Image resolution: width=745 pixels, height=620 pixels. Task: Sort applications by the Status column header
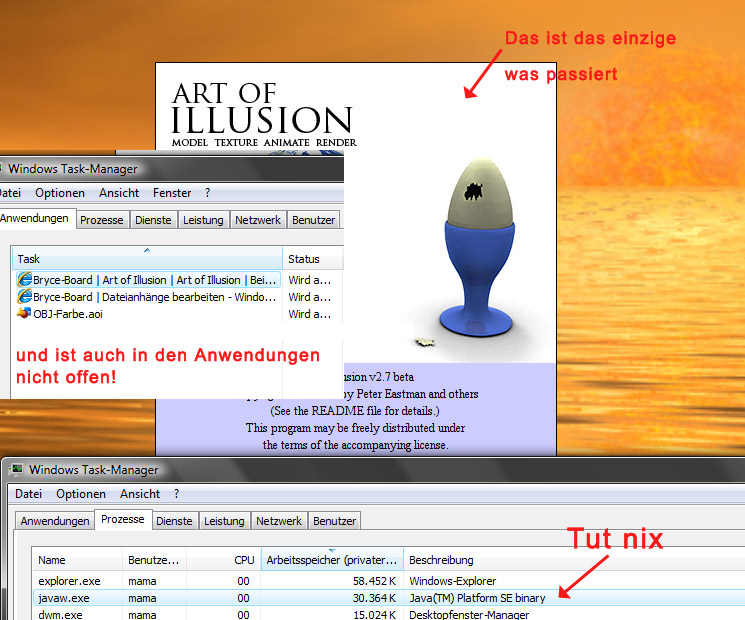tap(313, 258)
